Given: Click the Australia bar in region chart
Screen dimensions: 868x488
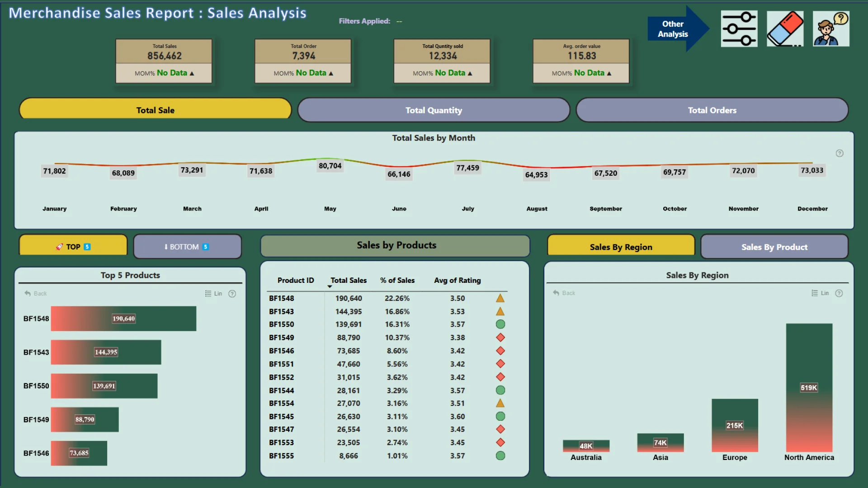Looking at the screenshot, I should [586, 446].
